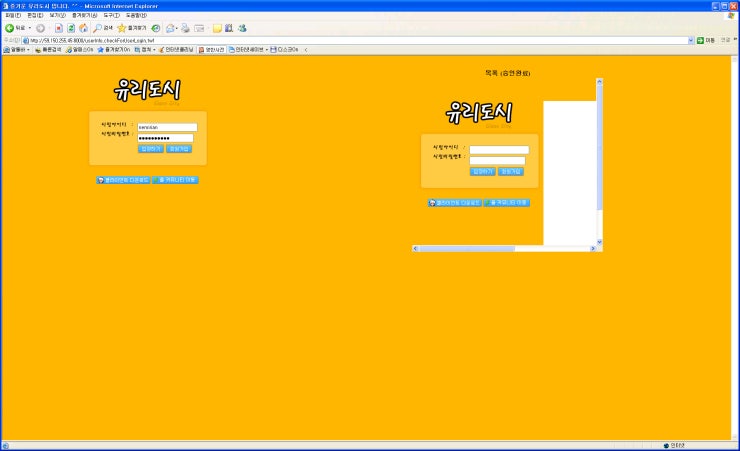Open the 파일(F) menu

pos(12,16)
